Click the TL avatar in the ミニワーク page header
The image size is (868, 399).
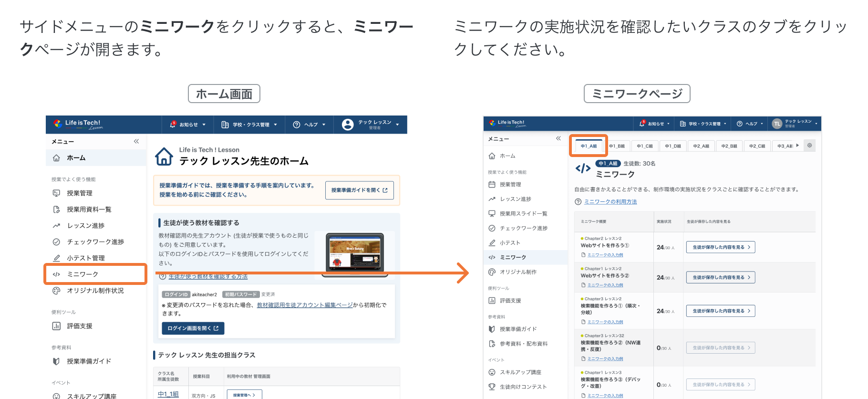[777, 124]
